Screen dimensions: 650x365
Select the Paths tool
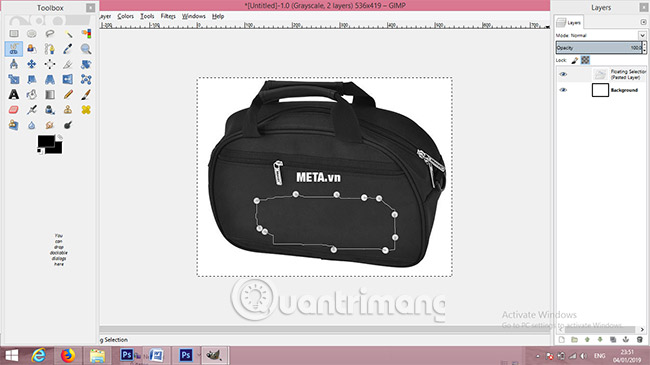[50, 49]
